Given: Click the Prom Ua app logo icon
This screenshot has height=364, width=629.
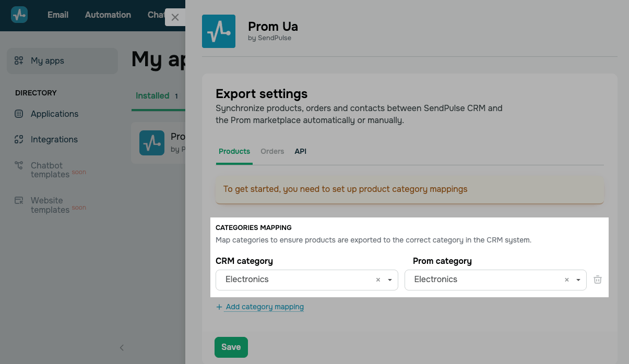Looking at the screenshot, I should (219, 31).
